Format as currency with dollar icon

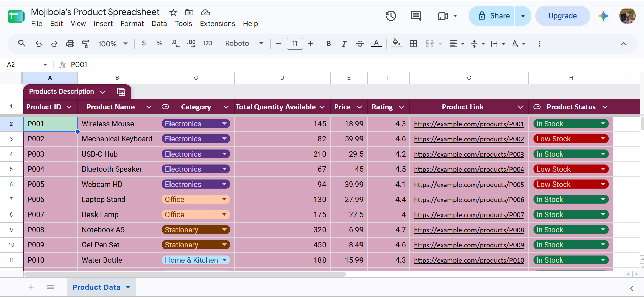[x=144, y=43]
